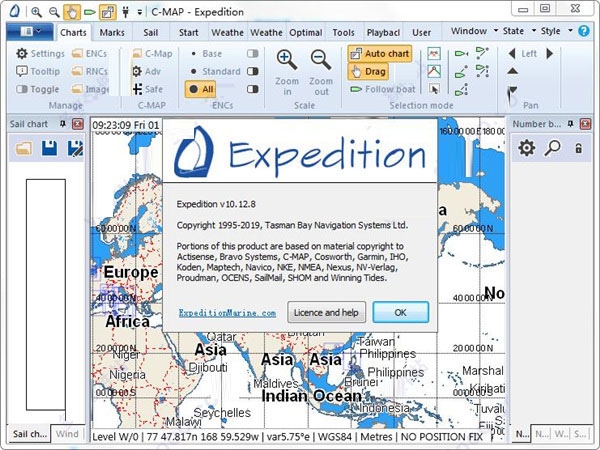Open the quick access toolbar customize arrow
This screenshot has height=450, width=600.
140,12
